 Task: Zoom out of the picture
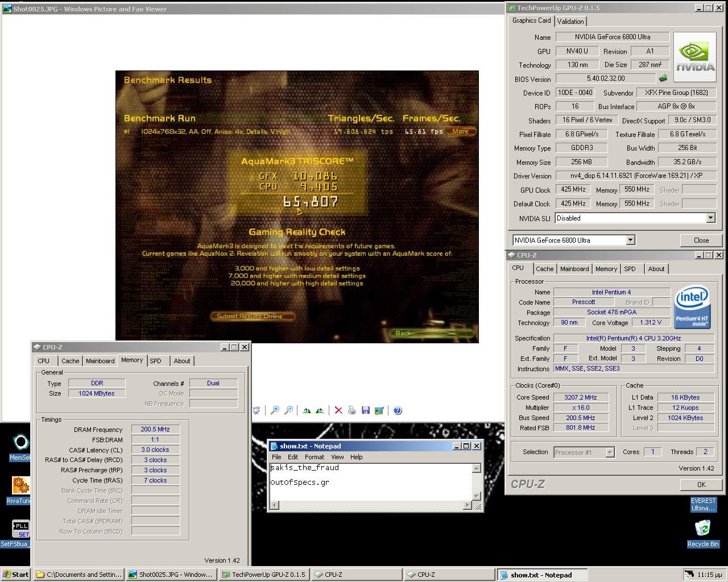tap(288, 410)
